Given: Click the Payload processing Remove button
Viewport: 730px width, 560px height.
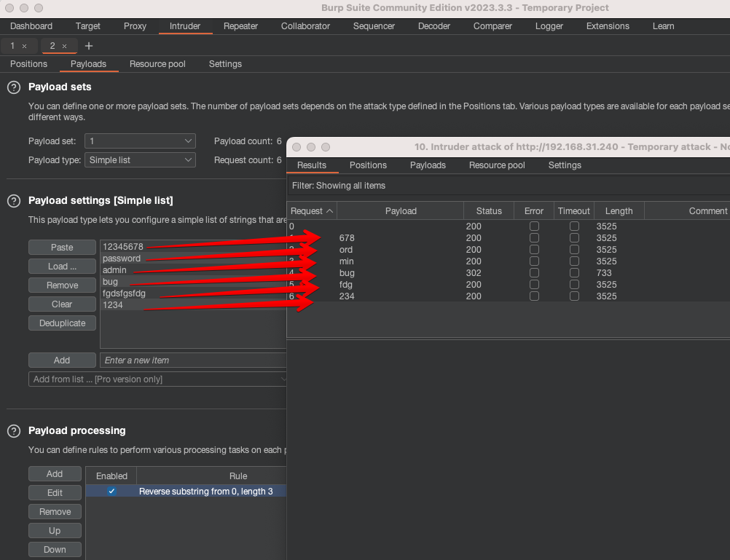Looking at the screenshot, I should [x=55, y=512].
